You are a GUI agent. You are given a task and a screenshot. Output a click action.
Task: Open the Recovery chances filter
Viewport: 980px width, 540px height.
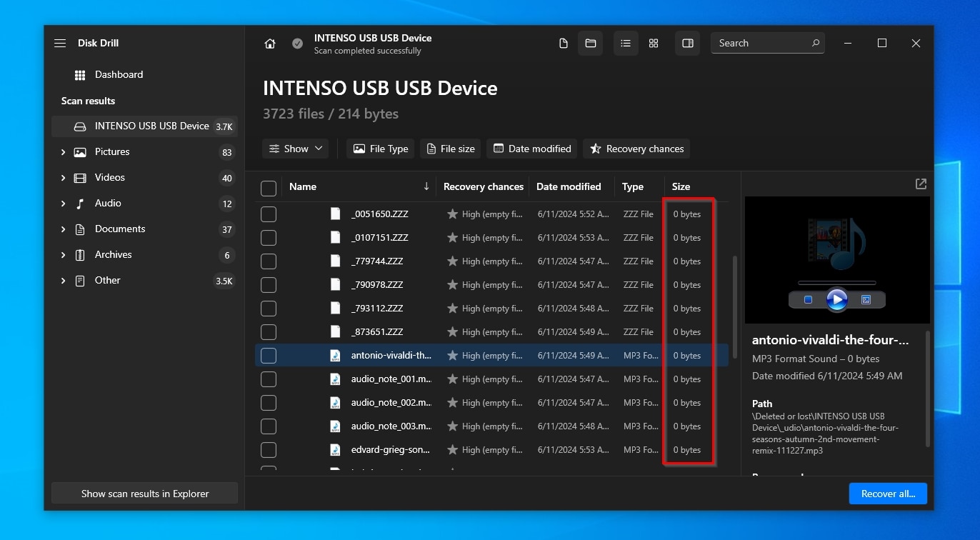(x=636, y=149)
